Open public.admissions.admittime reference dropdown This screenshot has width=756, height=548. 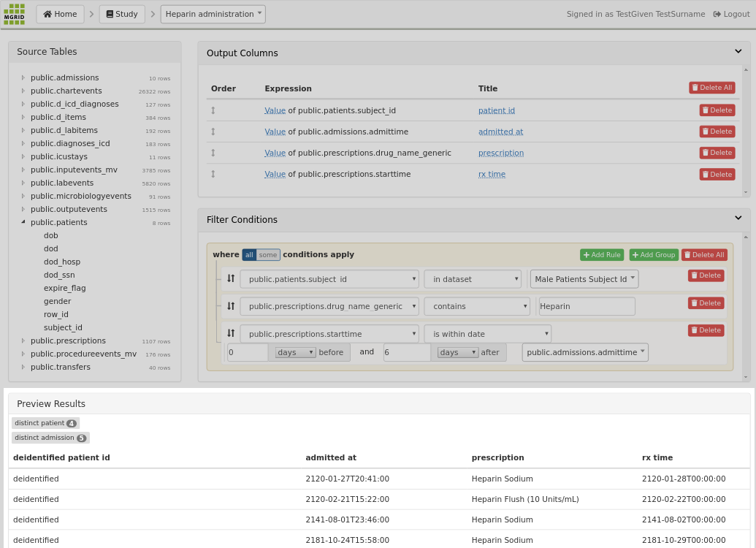tap(585, 352)
